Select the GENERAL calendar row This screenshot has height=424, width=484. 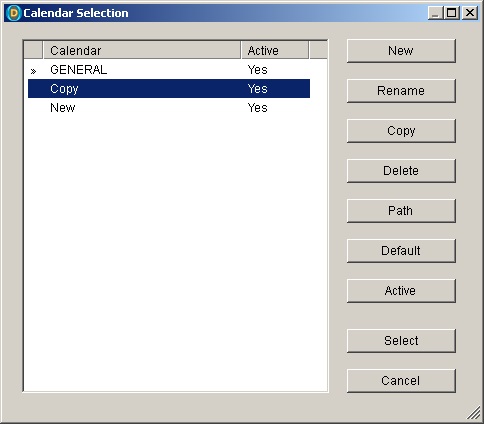(x=169, y=70)
